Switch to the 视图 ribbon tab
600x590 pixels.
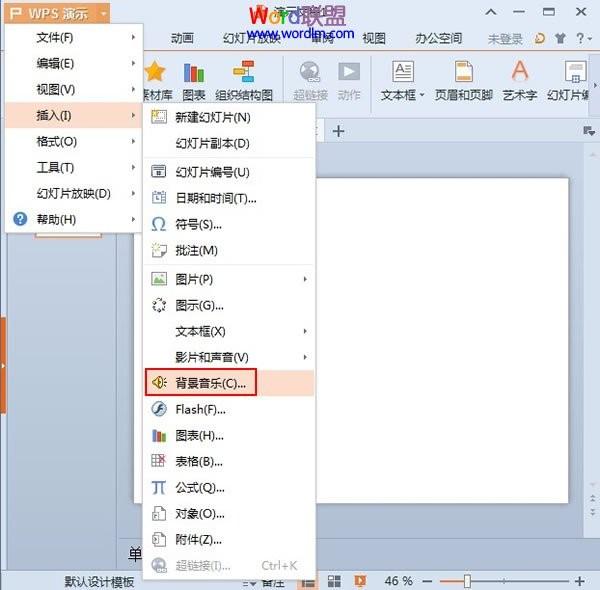click(374, 38)
